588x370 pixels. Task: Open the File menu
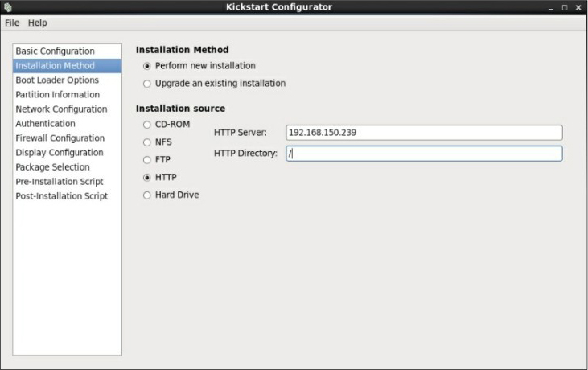(12, 23)
